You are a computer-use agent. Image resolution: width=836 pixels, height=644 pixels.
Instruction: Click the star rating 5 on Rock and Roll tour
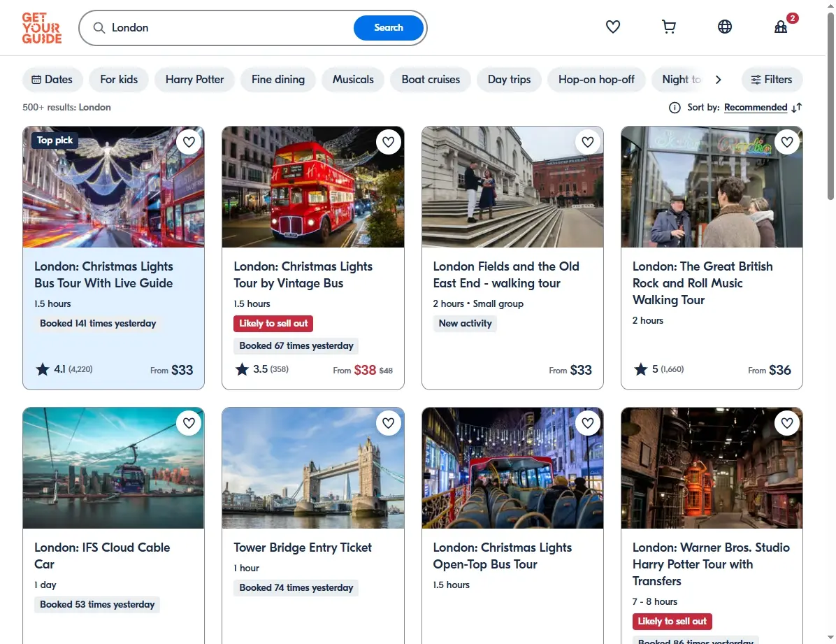(658, 369)
